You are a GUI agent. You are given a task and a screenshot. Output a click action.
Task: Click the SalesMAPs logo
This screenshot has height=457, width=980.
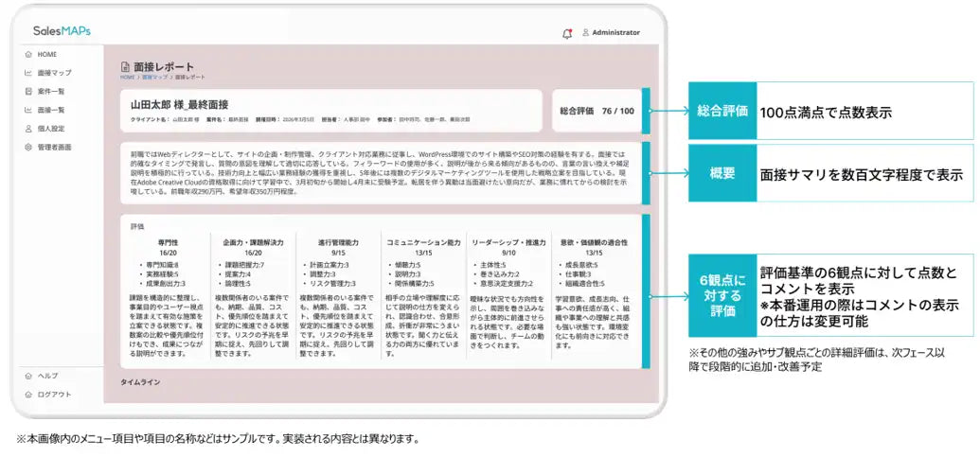pyautogui.click(x=62, y=31)
